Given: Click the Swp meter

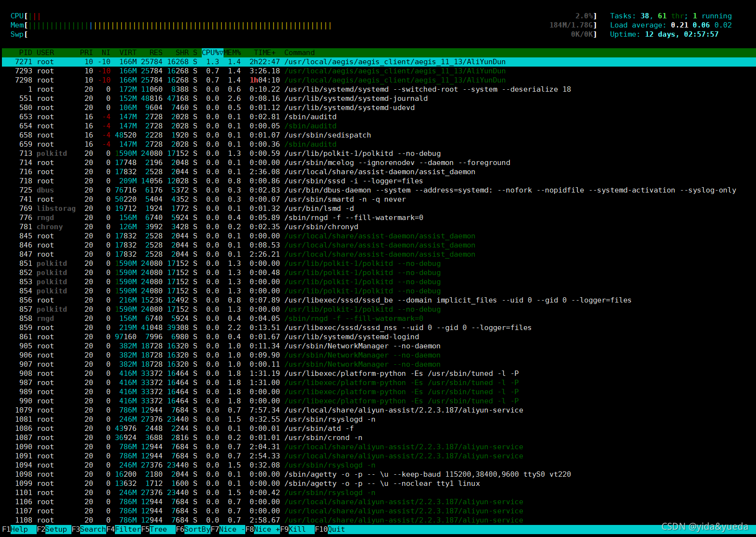Looking at the screenshot, I should [304, 34].
